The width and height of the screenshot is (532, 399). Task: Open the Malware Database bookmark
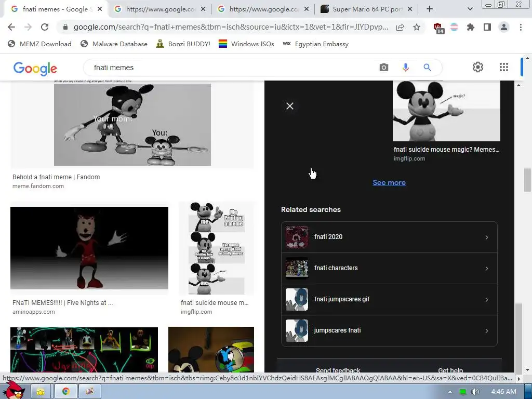coord(114,44)
